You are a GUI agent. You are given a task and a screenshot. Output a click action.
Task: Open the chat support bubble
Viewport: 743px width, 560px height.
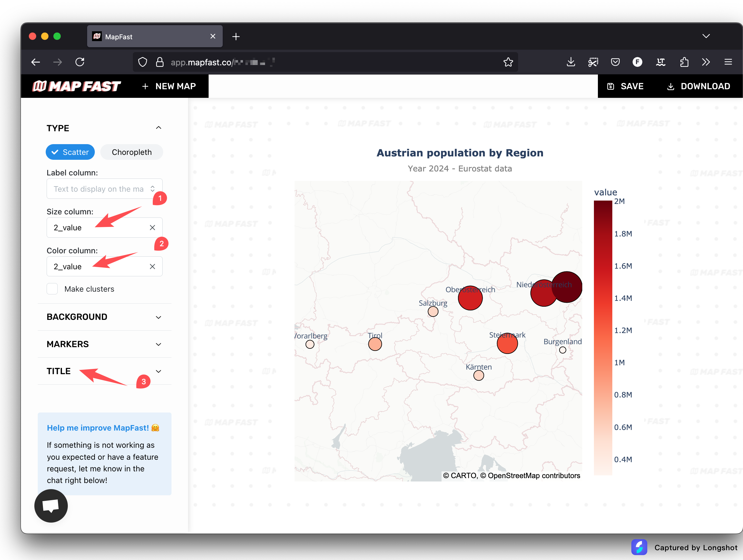point(51,506)
